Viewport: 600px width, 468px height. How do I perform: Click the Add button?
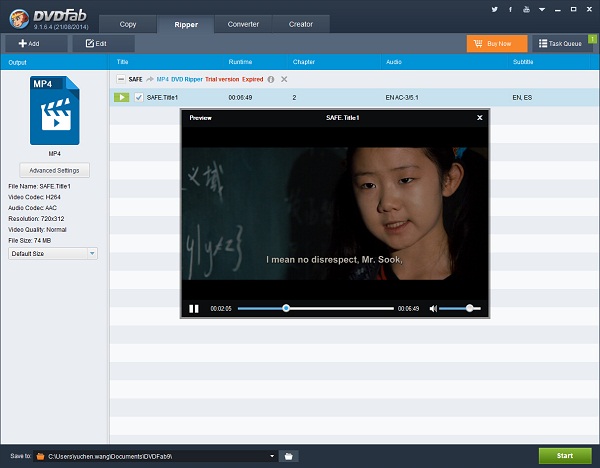coord(36,44)
